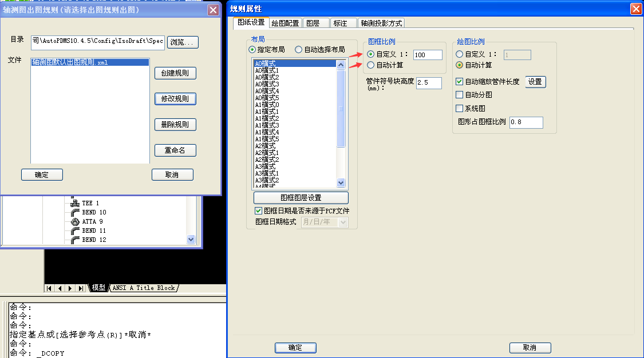Screen dimensions: 644x358
Task: Click the ATTA 9 component icon
Action: [74, 221]
